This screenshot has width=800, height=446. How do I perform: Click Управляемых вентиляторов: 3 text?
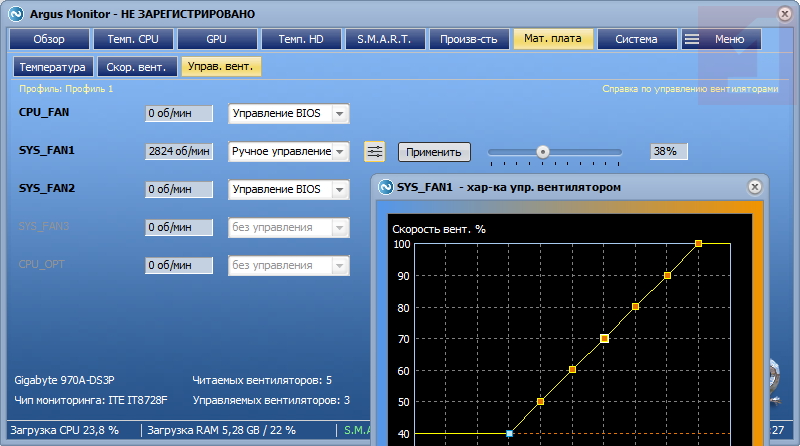[271, 400]
